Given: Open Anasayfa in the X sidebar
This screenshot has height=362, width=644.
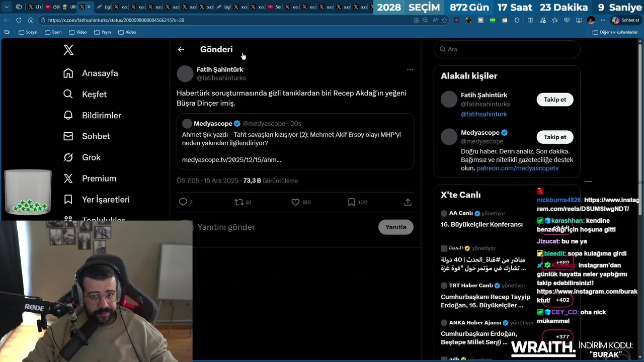Looking at the screenshot, I should [91, 73].
